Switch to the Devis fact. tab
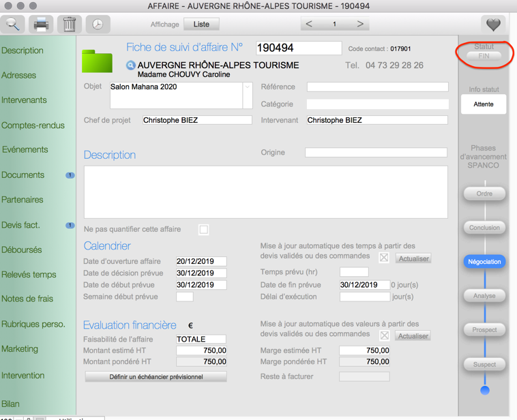517x420 pixels. 21,225
